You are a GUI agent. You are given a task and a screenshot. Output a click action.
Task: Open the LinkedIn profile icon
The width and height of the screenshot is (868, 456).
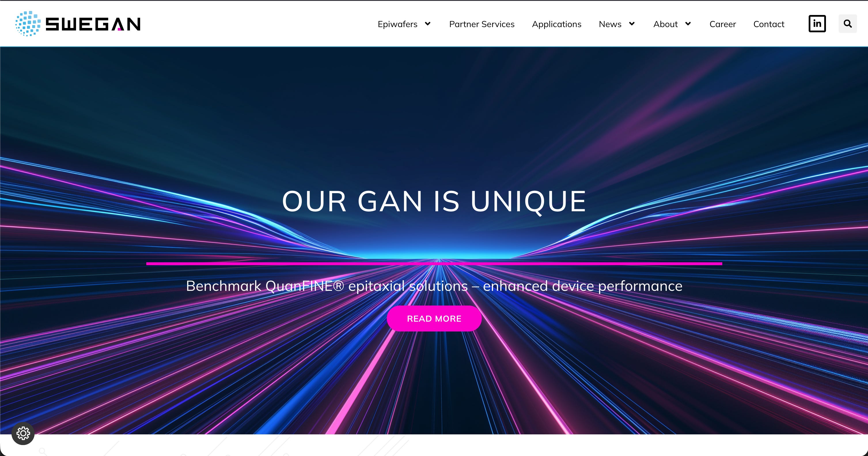pos(817,24)
